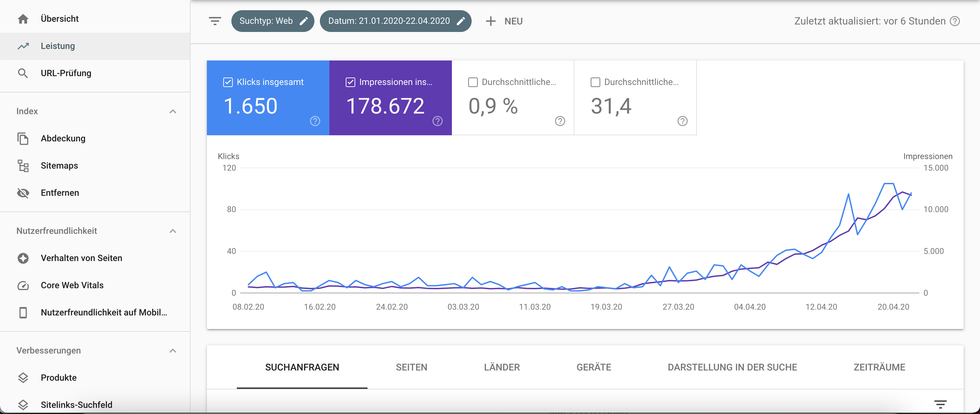The image size is (980, 414).
Task: Uncheck Klicks insgesamt checkbox
Action: (228, 82)
